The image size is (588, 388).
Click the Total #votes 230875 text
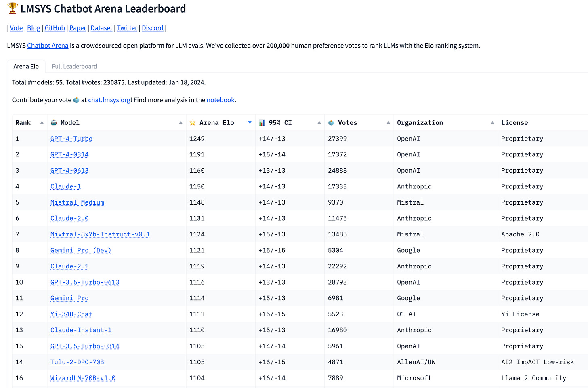(x=95, y=82)
